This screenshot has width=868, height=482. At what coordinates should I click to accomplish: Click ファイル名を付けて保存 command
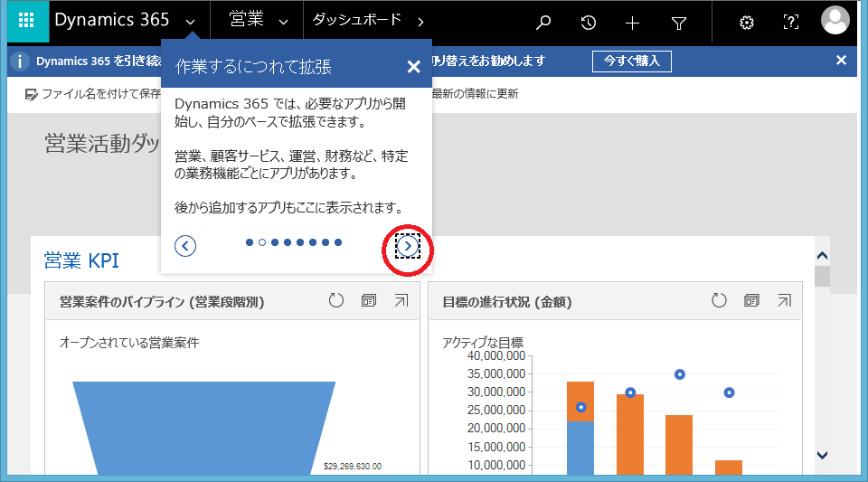point(92,94)
